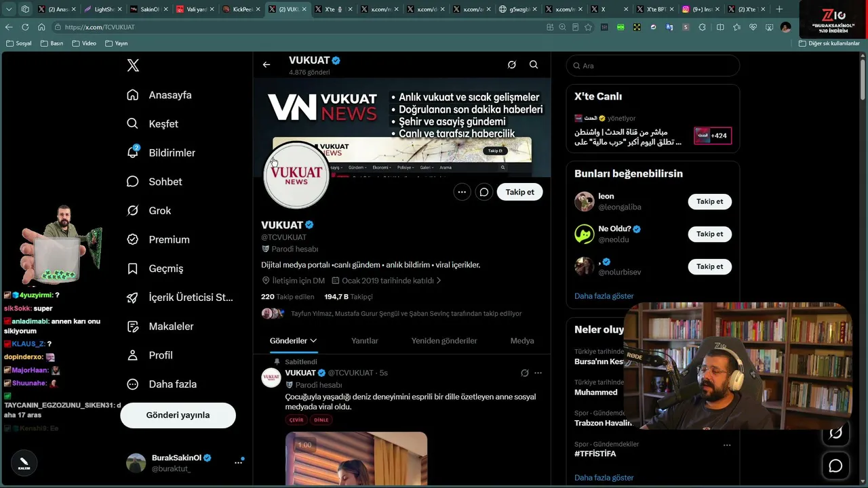Go back in the browser
The width and height of the screenshot is (868, 488).
pos(9,27)
